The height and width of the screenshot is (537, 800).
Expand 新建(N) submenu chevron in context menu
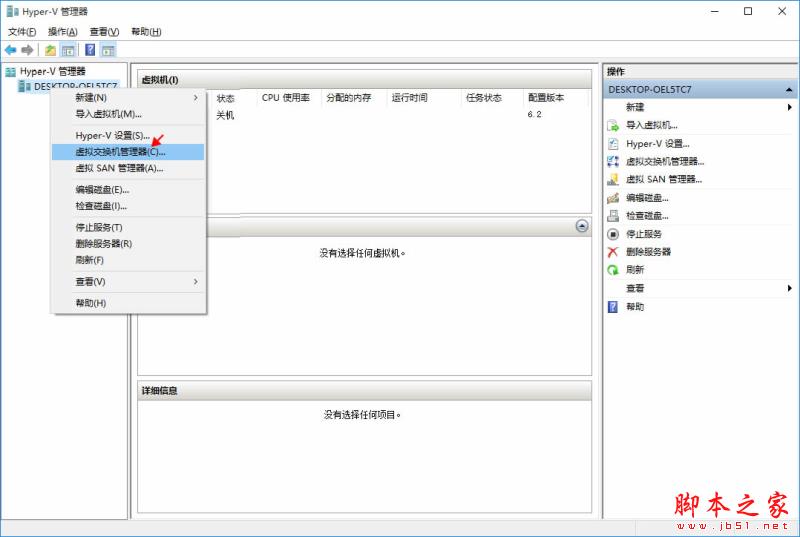pyautogui.click(x=195, y=97)
